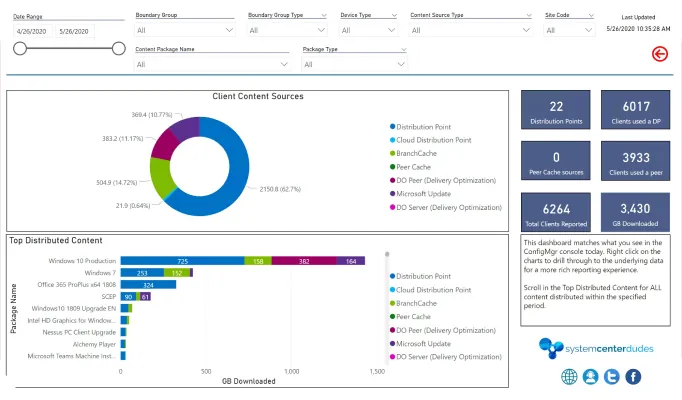
Task: Expand the Content Source Type header chevron
Action: pyautogui.click(x=528, y=15)
